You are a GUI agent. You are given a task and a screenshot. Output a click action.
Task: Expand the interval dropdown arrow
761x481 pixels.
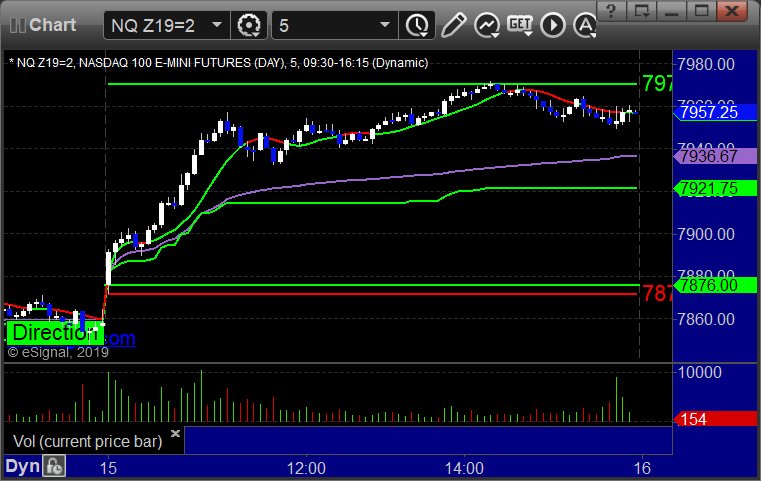385,25
